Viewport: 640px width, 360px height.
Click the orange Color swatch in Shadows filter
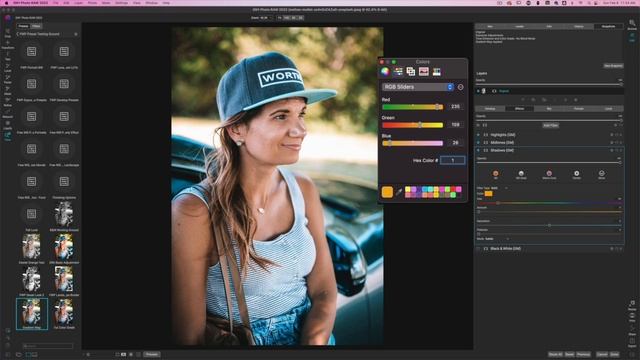[x=488, y=193]
